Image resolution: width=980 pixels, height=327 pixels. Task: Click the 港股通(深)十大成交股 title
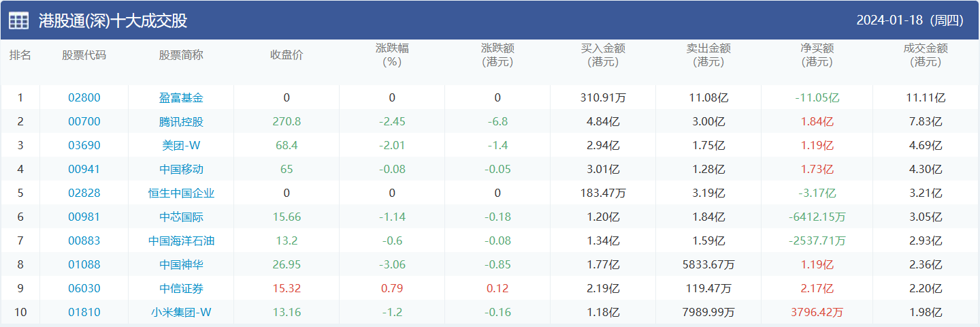point(113,20)
